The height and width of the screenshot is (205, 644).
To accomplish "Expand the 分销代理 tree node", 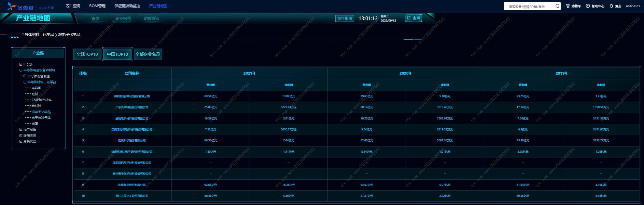I will pyautogui.click(x=21, y=141).
